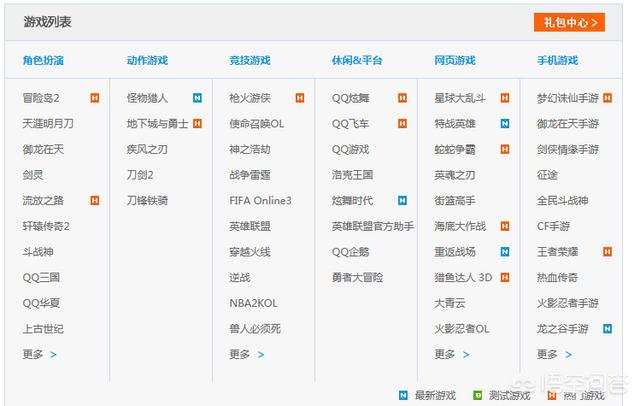The width and height of the screenshot is (640, 406).
Task: Select QQ华夏 in the list
Action: [x=41, y=303]
